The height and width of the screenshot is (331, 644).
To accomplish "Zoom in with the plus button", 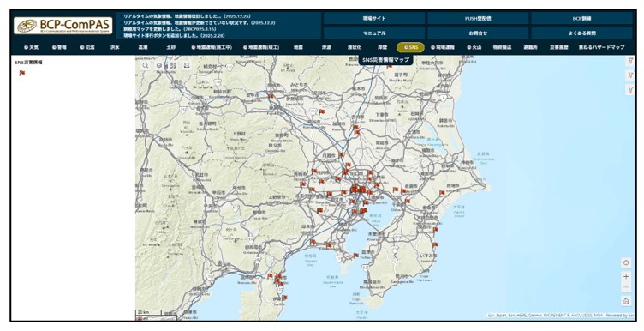I will coord(626,276).
